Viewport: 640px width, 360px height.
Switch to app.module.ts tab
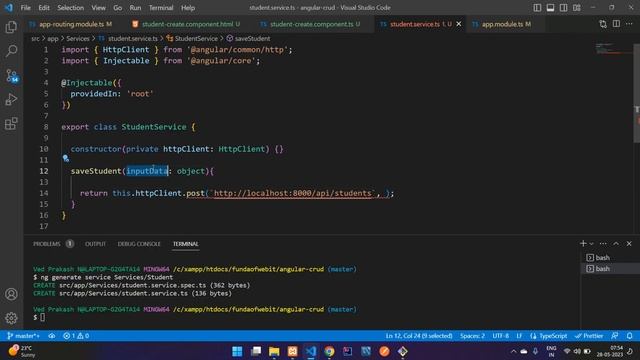click(x=506, y=24)
